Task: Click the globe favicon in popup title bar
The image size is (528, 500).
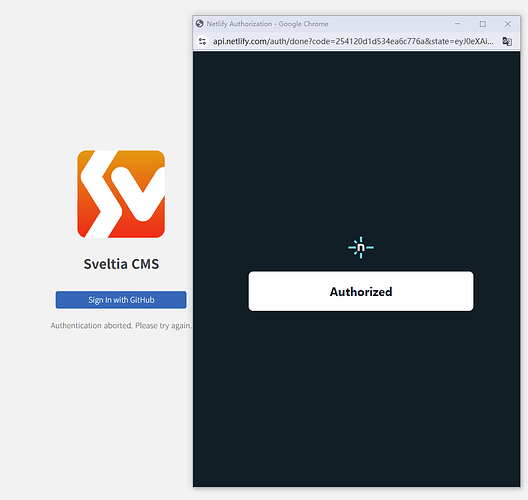Action: click(x=200, y=24)
